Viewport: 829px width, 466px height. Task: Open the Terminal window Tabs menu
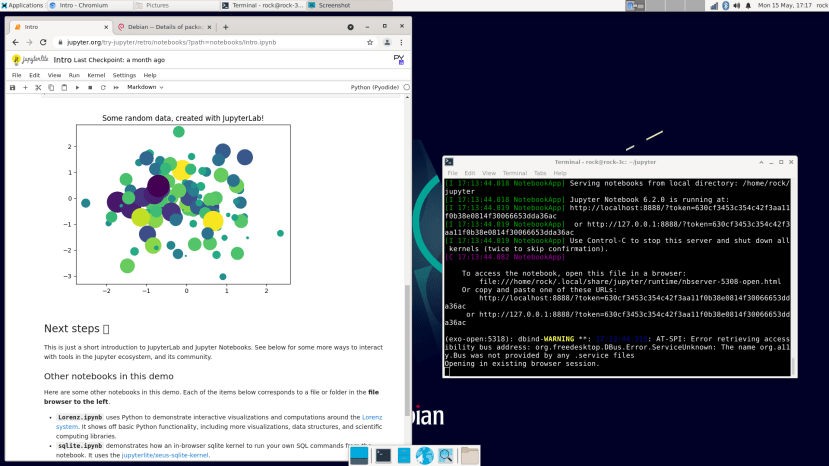540,173
